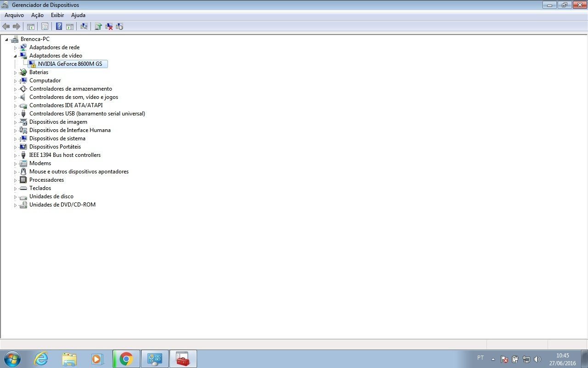Open the Ação menu
Image resolution: width=588 pixels, height=368 pixels.
tap(37, 15)
